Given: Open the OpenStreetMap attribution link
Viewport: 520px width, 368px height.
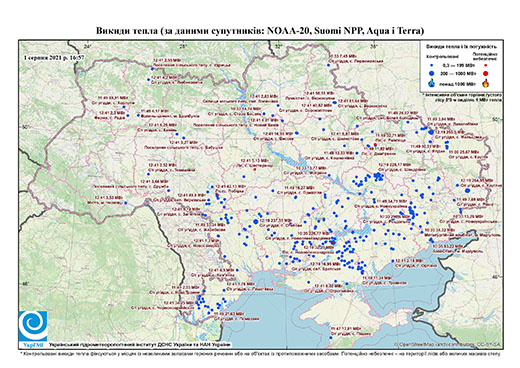Looking at the screenshot, I should point(447,344).
